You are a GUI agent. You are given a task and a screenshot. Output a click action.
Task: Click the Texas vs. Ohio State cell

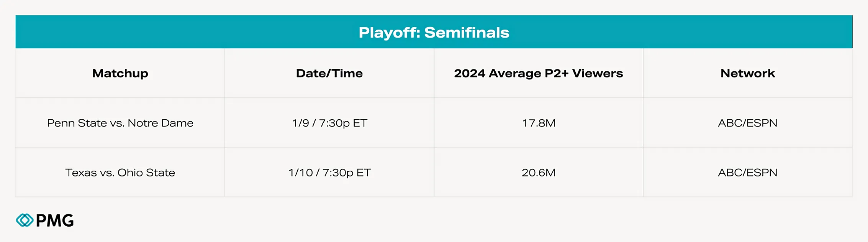[120, 173]
